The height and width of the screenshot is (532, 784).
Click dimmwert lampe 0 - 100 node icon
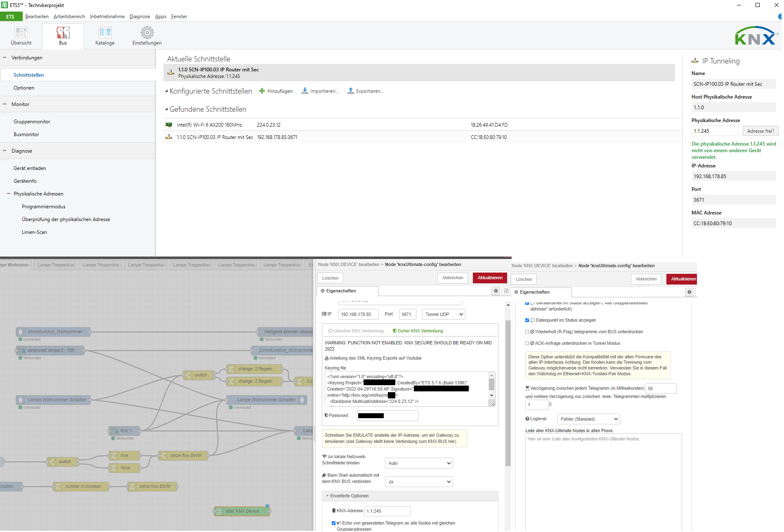pyautogui.click(x=21, y=351)
